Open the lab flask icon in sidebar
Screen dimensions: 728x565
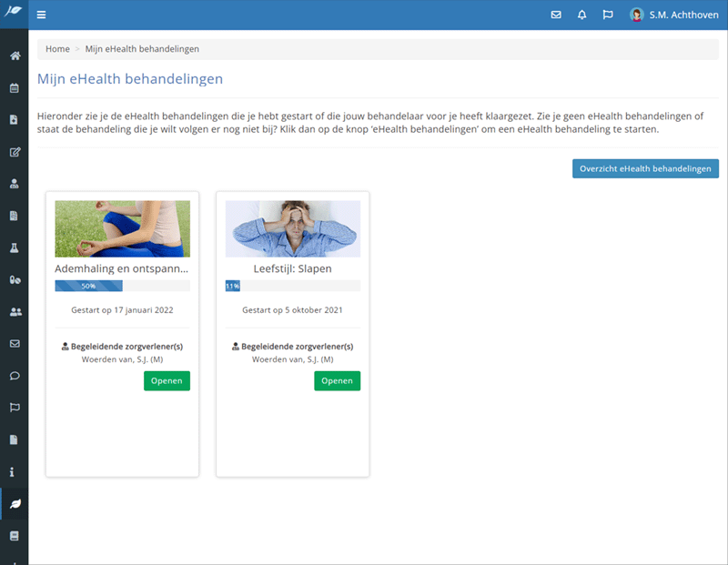pos(15,247)
